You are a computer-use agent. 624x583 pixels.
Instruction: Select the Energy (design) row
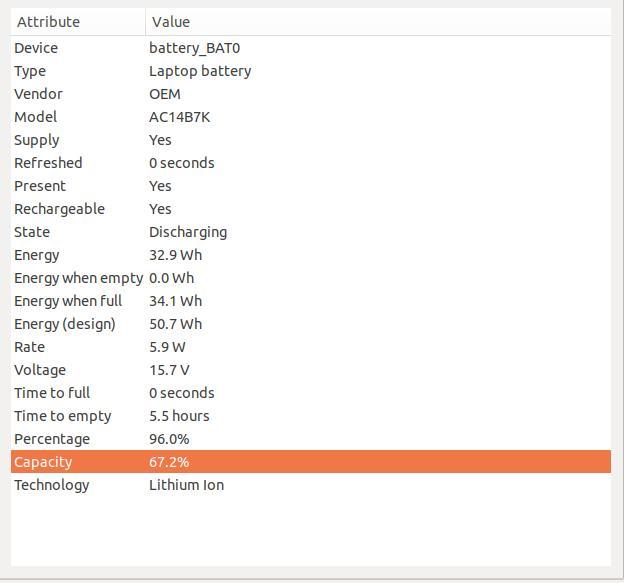pos(311,324)
